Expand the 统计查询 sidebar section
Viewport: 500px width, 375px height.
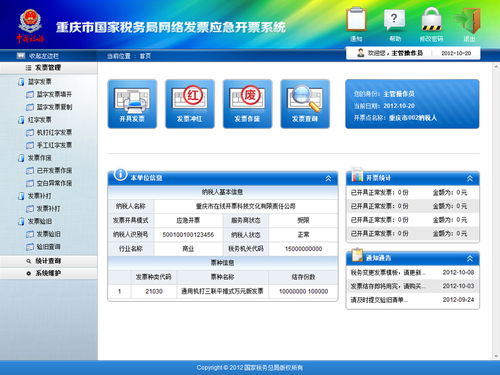tap(49, 261)
